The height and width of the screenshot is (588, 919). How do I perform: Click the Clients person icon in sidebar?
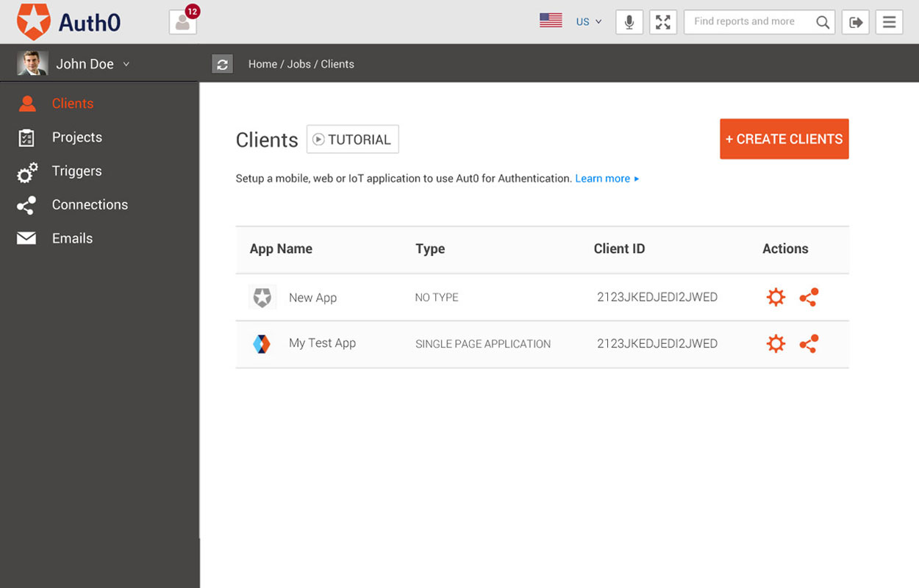[27, 104]
